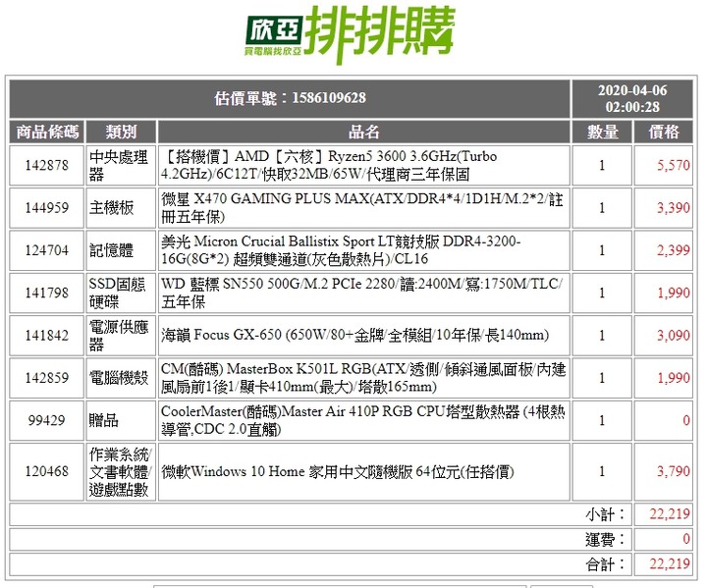Select the CoolerMaster Master Air 410P item

coord(364,420)
